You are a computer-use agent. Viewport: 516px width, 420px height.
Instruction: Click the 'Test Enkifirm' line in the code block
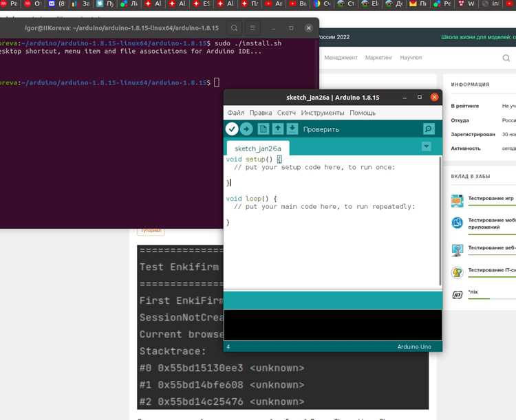click(x=179, y=267)
